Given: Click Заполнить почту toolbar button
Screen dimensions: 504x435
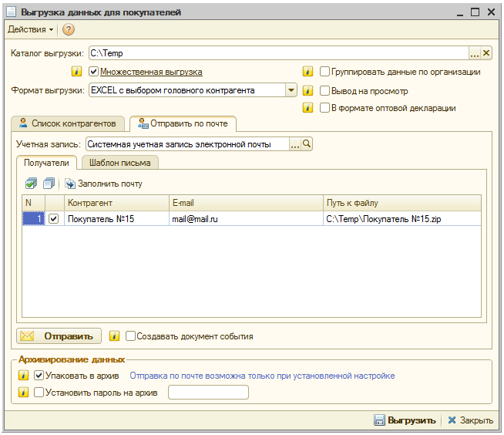Looking at the screenshot, I should point(103,184).
